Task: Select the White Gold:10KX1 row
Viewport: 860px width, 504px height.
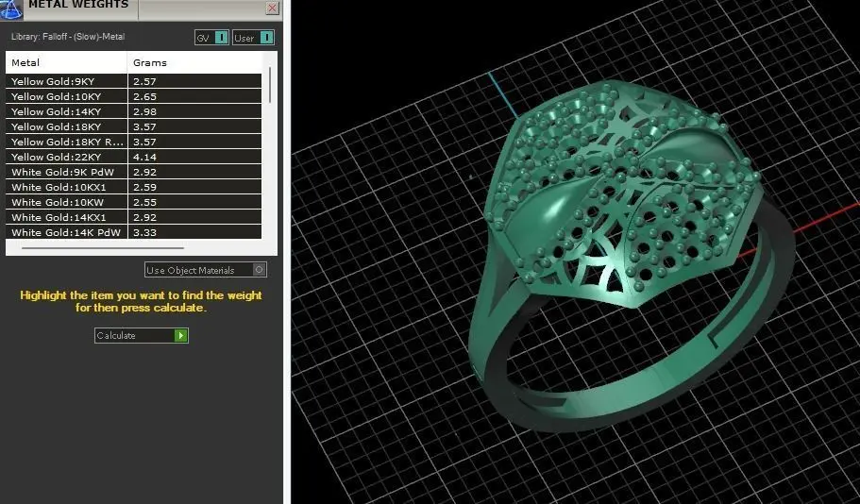Action: tap(134, 187)
